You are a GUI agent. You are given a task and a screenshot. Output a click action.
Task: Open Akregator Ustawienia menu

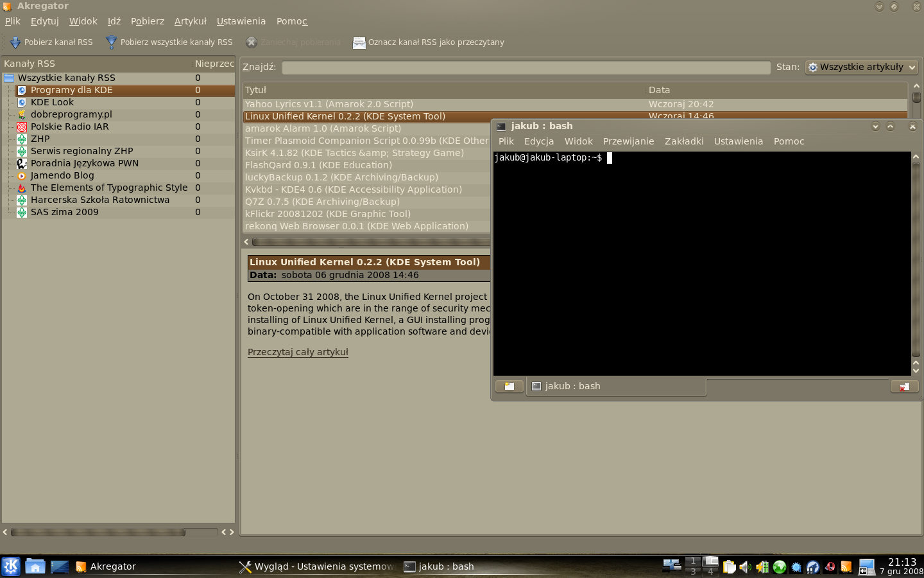pos(241,21)
